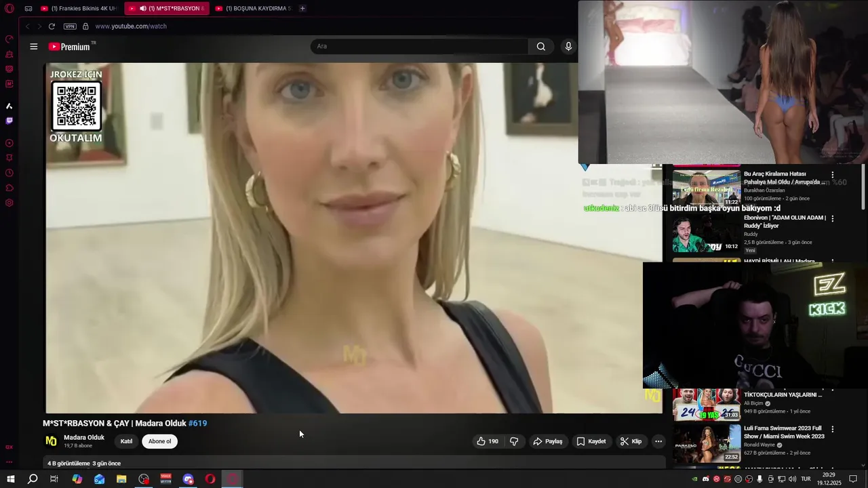Open Opera sidebar settings gear icon
This screenshot has height=488, width=868.
[x=9, y=203]
